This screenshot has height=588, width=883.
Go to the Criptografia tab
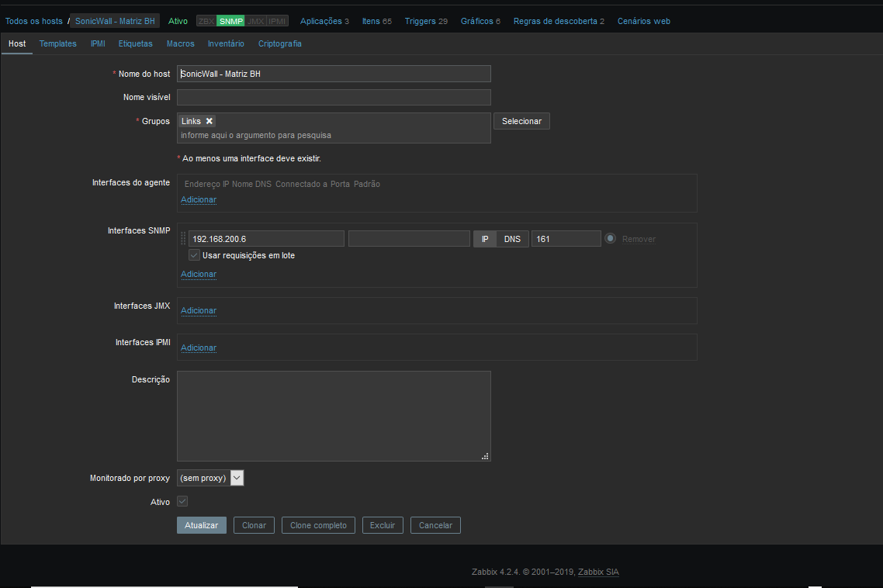(x=279, y=43)
